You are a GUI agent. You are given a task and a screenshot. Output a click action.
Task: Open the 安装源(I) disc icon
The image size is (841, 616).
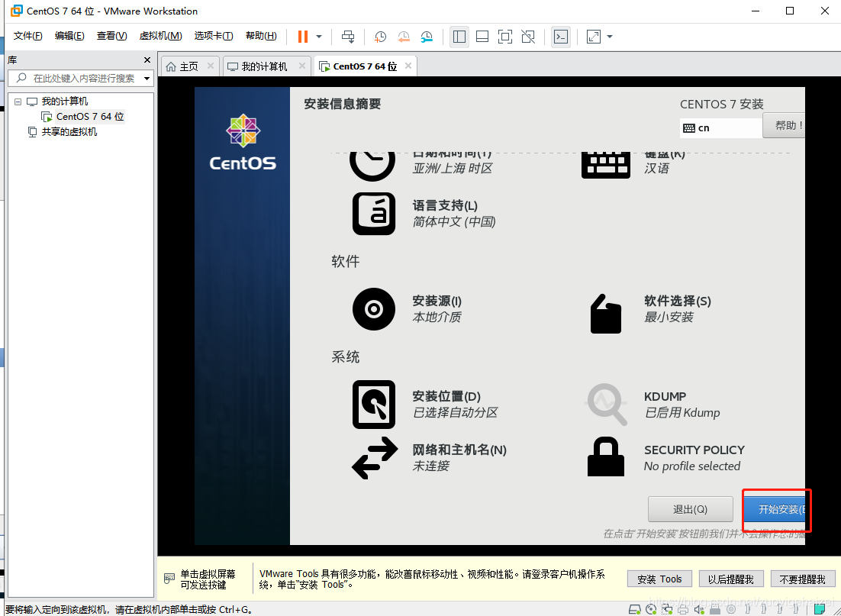coord(374,309)
